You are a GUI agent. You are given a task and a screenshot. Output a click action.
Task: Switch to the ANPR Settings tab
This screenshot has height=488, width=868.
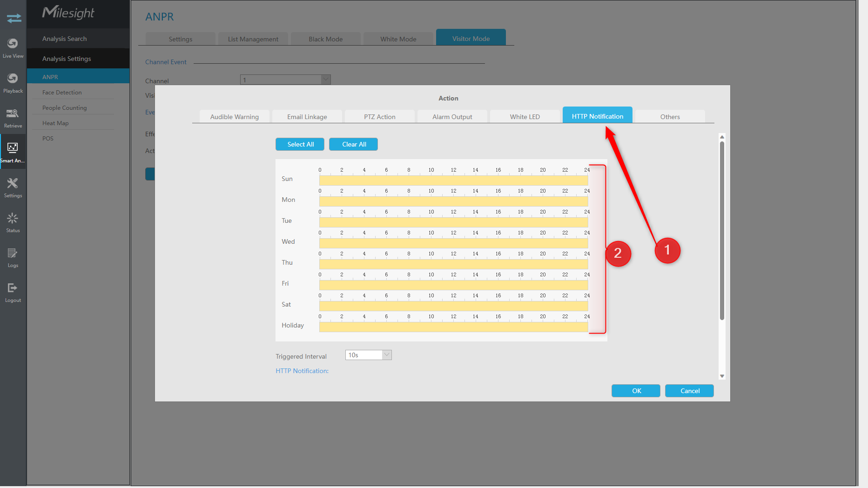(x=181, y=39)
